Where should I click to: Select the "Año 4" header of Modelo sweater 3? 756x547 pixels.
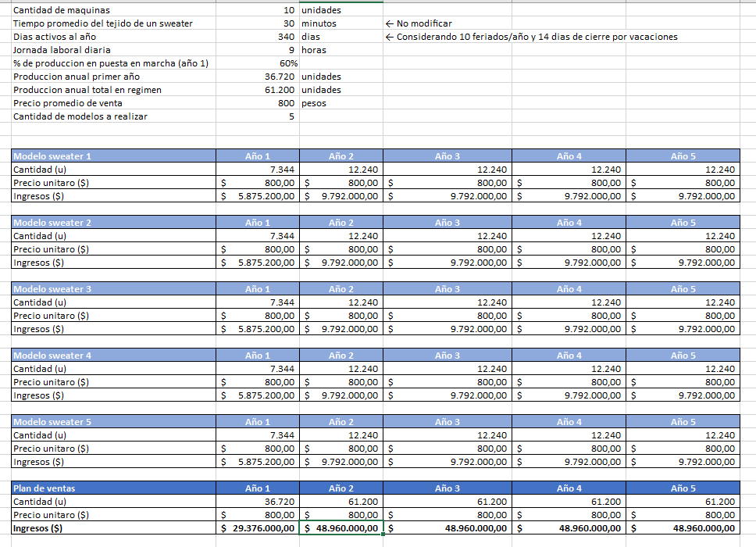click(569, 289)
